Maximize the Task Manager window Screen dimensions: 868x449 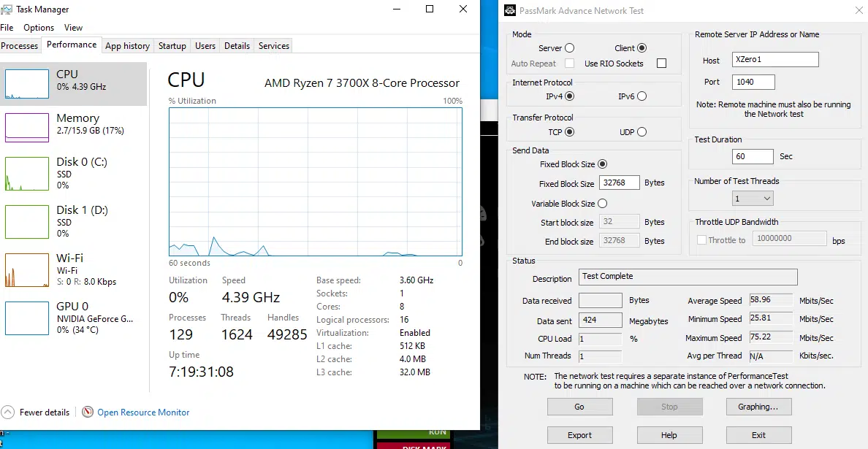click(x=430, y=9)
